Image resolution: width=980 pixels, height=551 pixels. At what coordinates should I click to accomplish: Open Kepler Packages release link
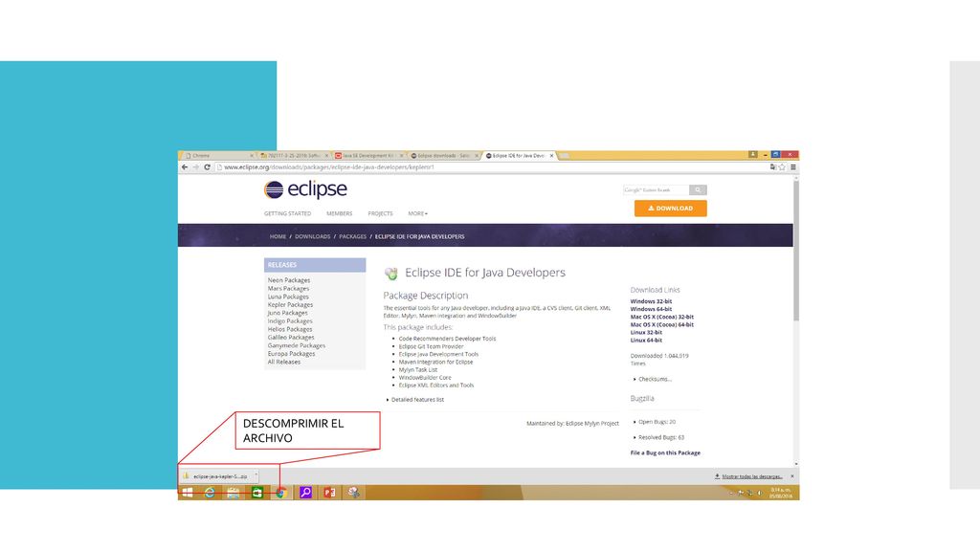[290, 305]
